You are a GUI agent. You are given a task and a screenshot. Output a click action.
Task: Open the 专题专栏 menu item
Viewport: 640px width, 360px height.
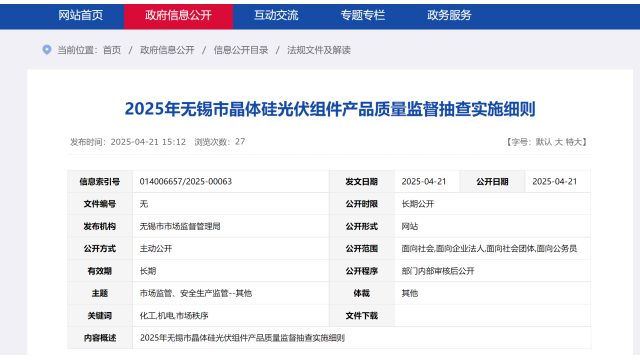[363, 16]
